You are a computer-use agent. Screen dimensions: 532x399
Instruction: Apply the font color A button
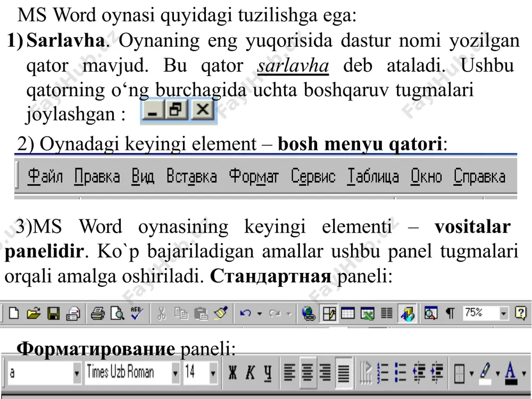coord(511,373)
